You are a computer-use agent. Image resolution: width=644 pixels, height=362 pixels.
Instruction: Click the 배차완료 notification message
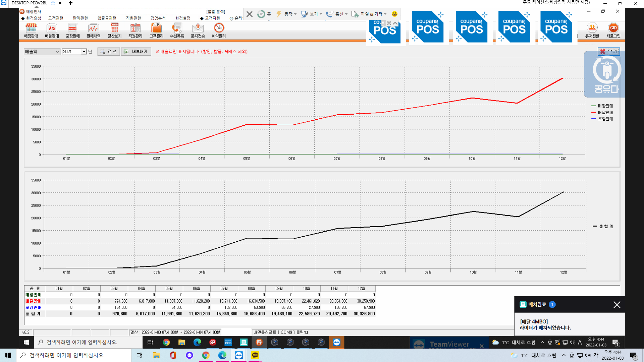pyautogui.click(x=545, y=324)
